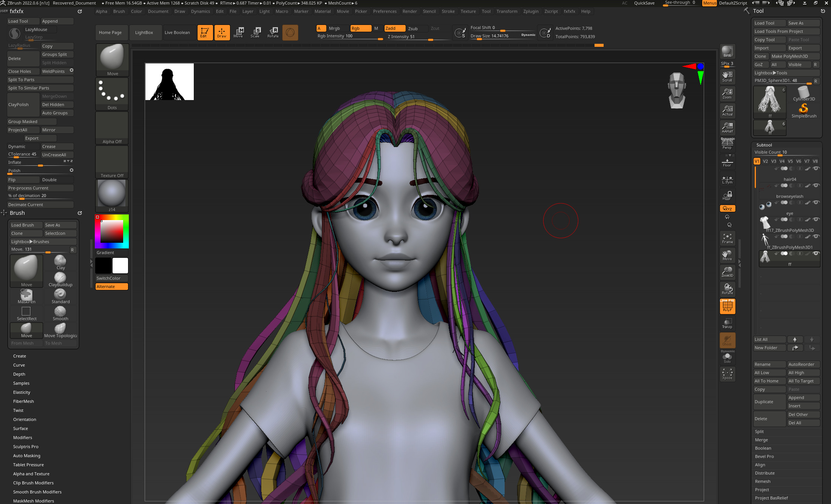The height and width of the screenshot is (504, 831).
Task: Toggle Ghost transparency
Action: 727,340
